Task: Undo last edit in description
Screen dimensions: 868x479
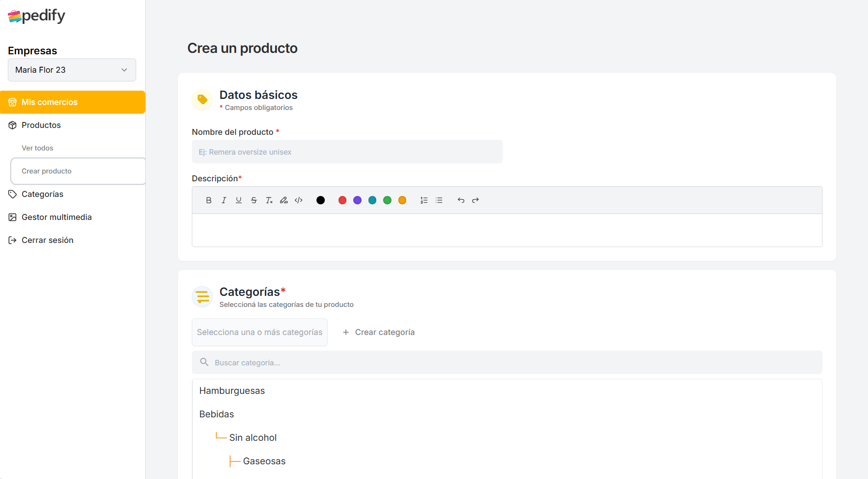Action: tap(461, 200)
